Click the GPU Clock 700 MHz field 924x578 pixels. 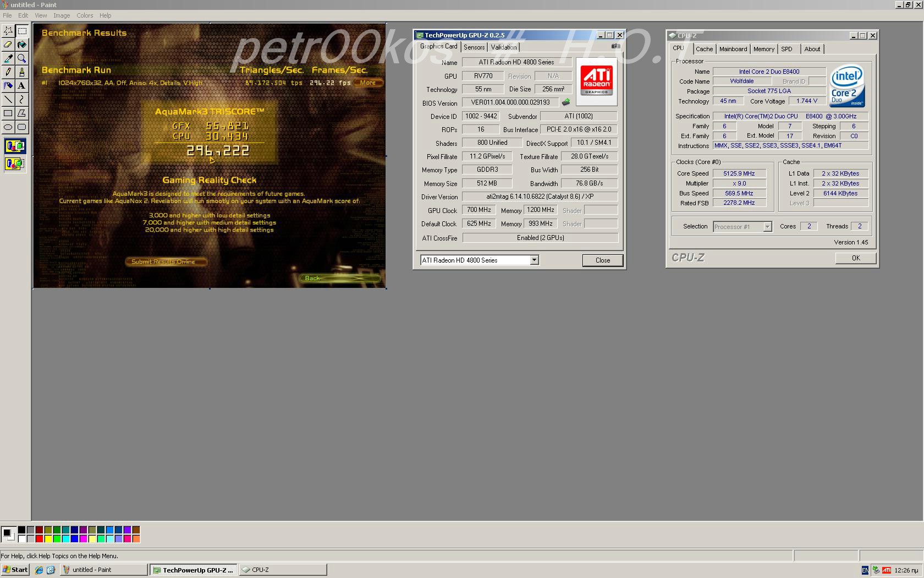(x=479, y=210)
